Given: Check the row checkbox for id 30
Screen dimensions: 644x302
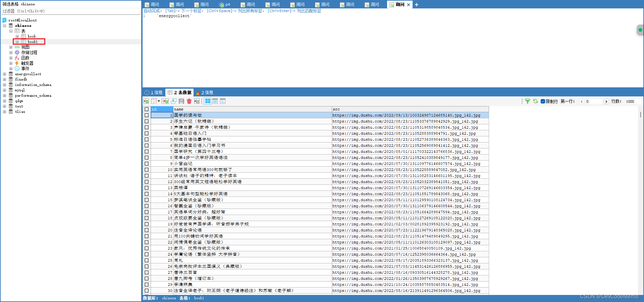Looking at the screenshot, I should 147,291.
